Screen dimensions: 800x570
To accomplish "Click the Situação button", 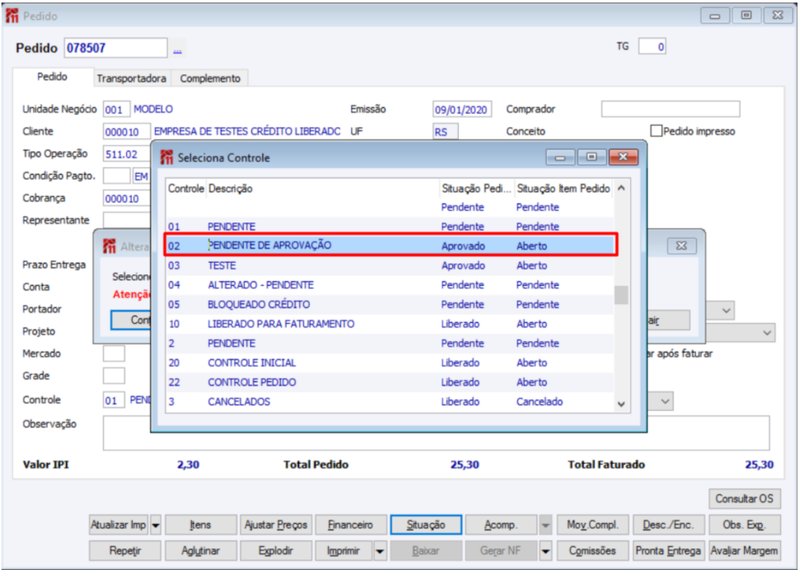I will (426, 525).
